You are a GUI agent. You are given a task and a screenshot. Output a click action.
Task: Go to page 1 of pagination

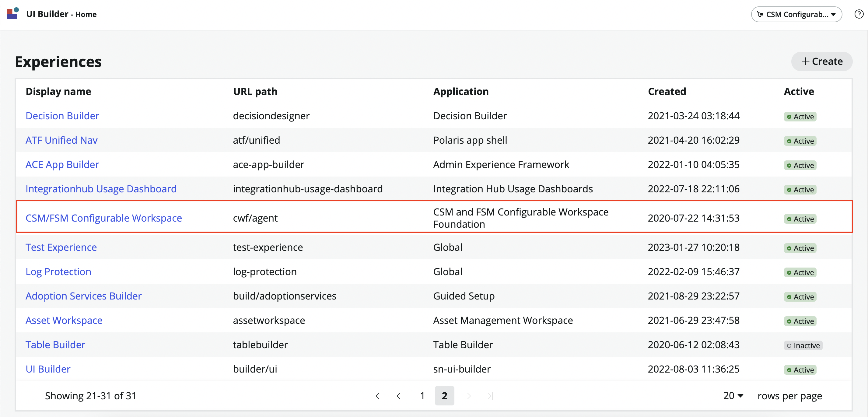pos(422,396)
